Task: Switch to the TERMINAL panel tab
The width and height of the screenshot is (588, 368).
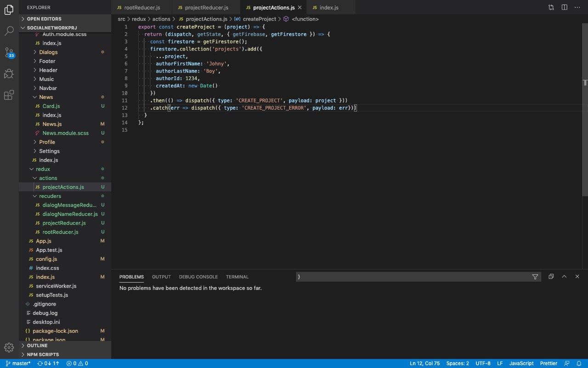Action: click(x=237, y=277)
